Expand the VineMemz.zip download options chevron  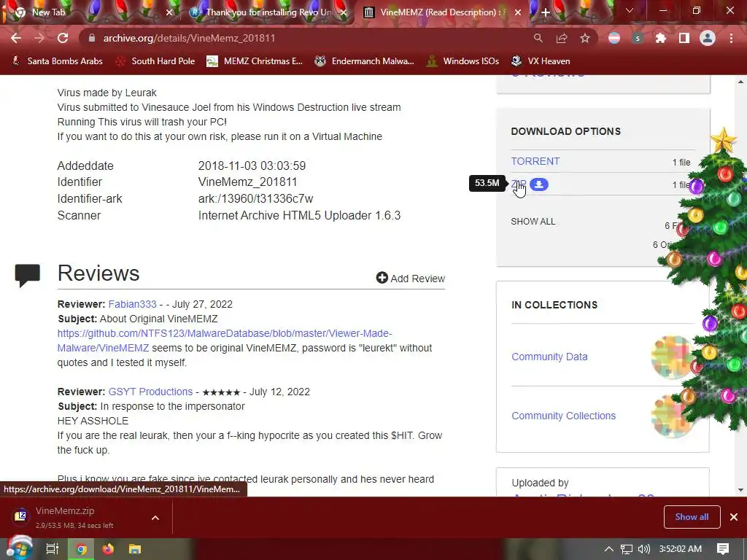point(155,518)
